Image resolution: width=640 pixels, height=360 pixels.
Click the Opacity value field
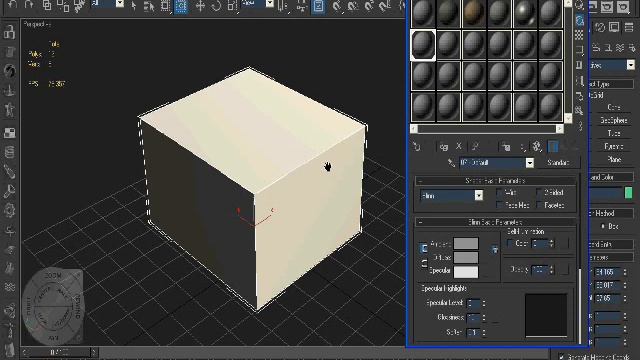point(540,269)
